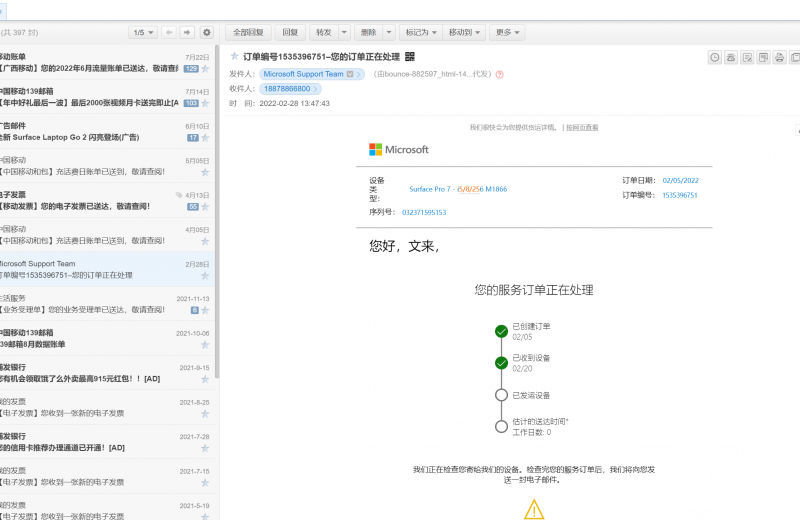
Task: Click the green check for 已收到设备 step
Action: point(502,363)
